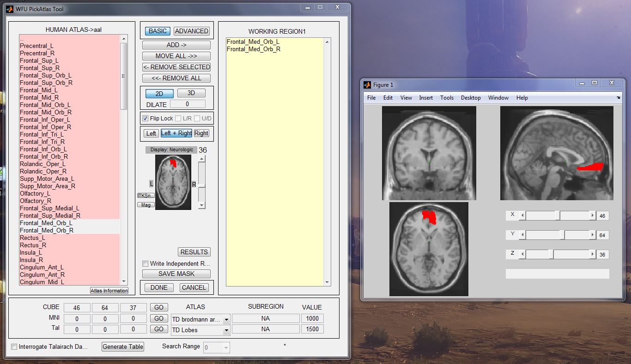
Task: Click the up arrow of the slice slider
Action: pos(201,158)
